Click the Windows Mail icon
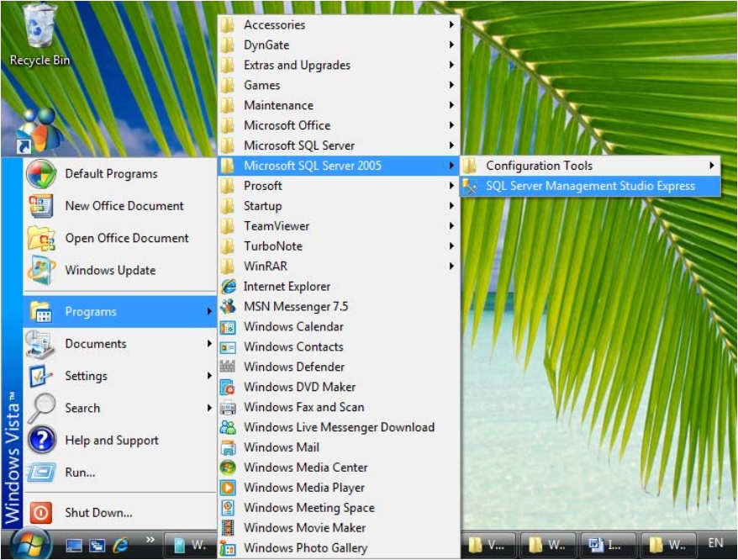Image resolution: width=738 pixels, height=560 pixels. pyautogui.click(x=229, y=447)
